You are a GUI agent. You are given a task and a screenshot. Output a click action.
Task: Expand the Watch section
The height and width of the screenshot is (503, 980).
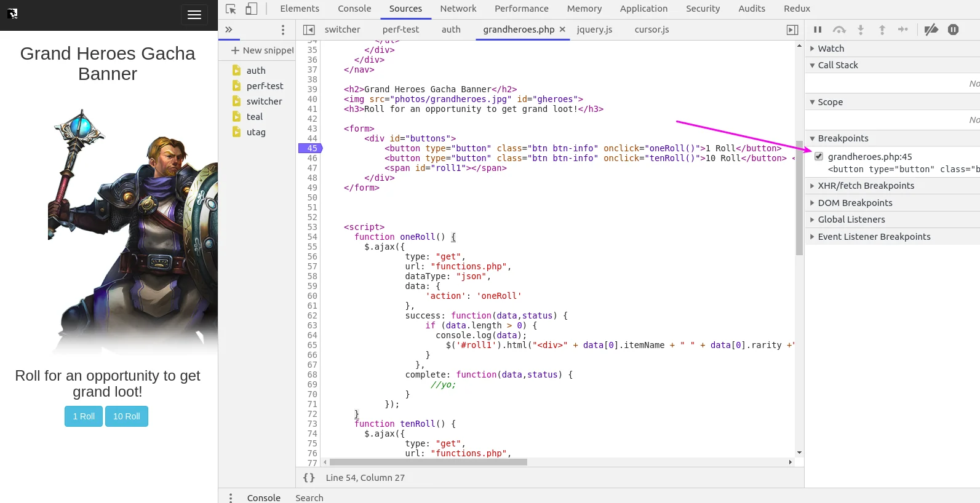[x=831, y=49]
